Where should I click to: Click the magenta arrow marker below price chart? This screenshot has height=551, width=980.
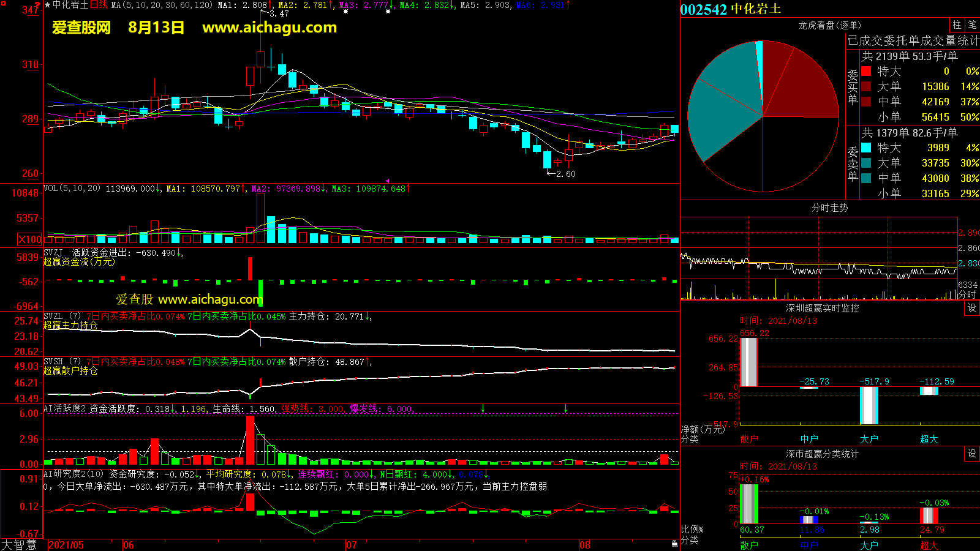tap(387, 181)
